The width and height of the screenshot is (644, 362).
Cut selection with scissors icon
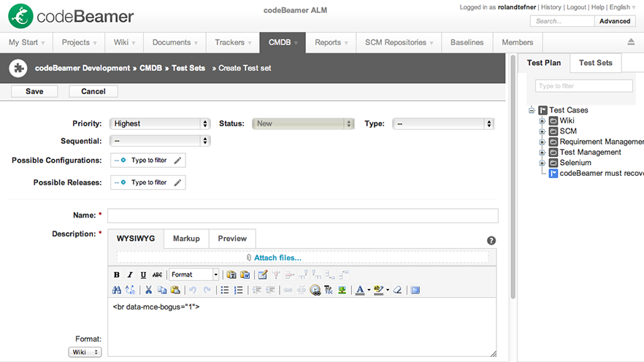click(x=148, y=290)
